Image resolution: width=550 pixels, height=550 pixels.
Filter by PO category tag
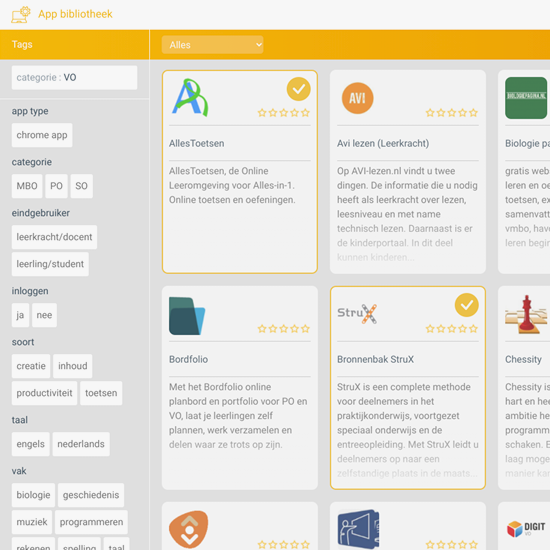(x=56, y=186)
